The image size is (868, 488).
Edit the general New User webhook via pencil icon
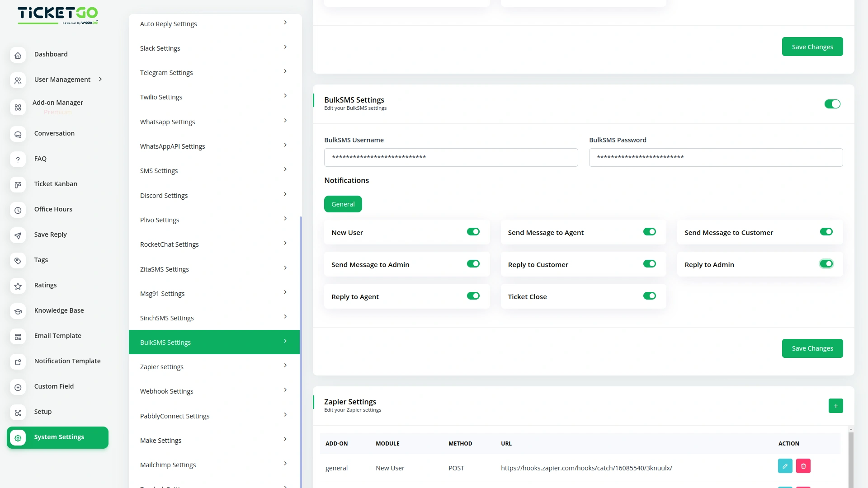coord(785,466)
